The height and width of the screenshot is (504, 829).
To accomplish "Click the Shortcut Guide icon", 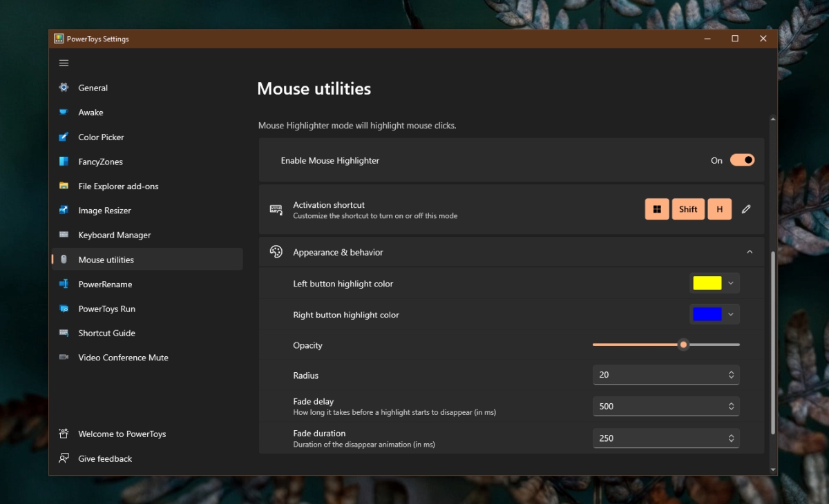I will coord(64,333).
